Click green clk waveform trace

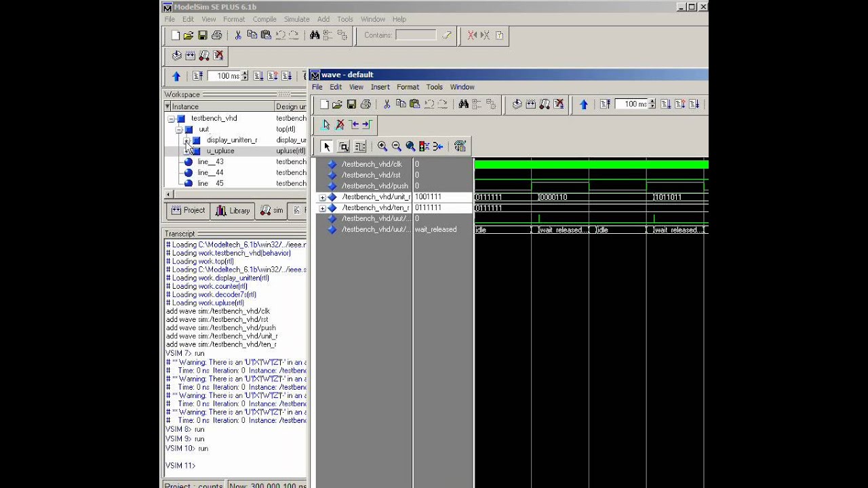(x=591, y=165)
